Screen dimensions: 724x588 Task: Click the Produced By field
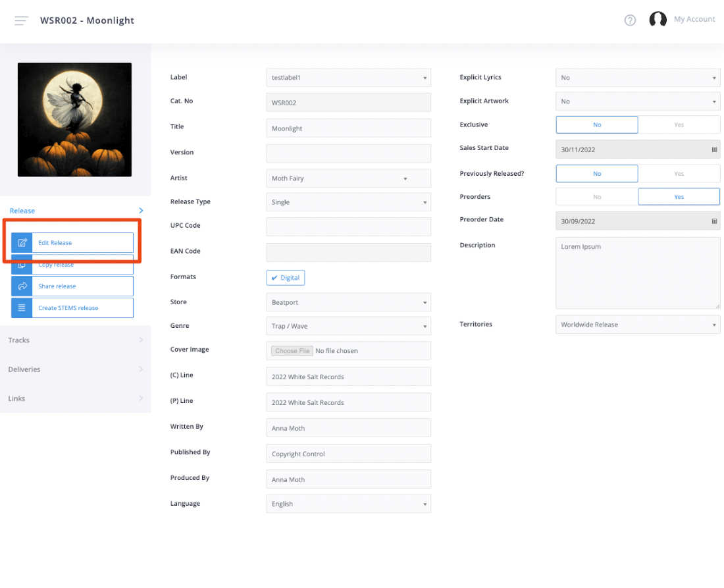pyautogui.click(x=349, y=479)
